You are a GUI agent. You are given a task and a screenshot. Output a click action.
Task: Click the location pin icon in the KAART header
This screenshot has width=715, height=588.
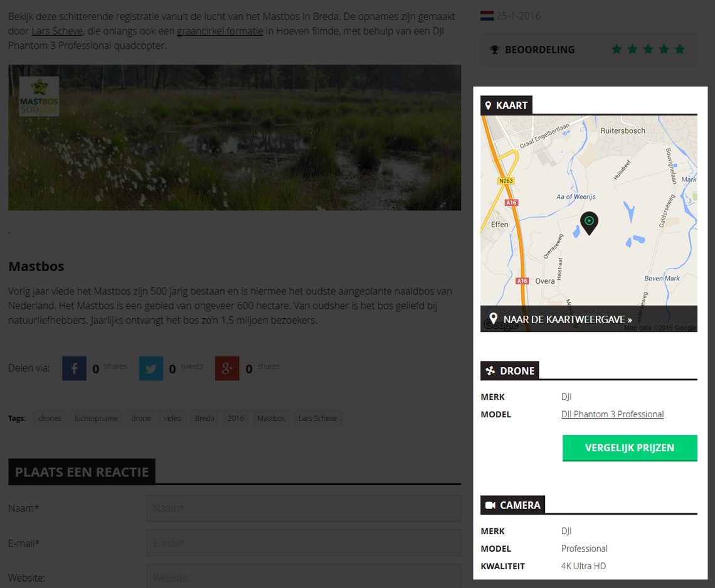[x=490, y=105]
